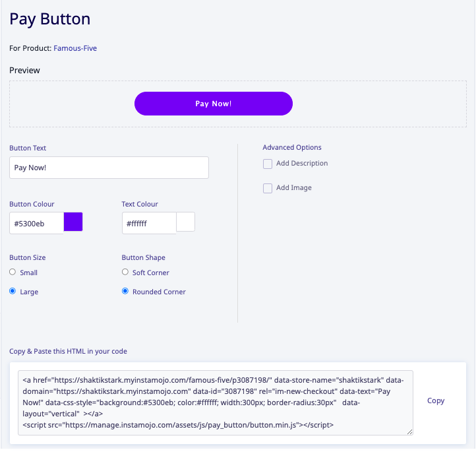
Task: Click the Text Colour label
Action: (140, 204)
